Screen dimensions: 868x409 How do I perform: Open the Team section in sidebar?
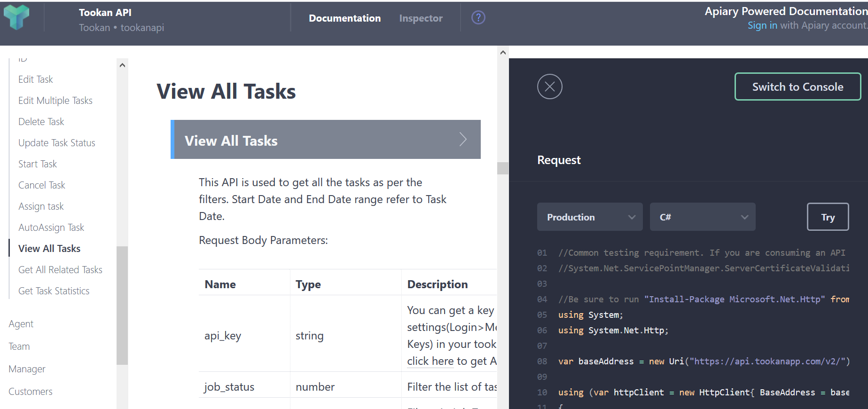click(x=19, y=346)
